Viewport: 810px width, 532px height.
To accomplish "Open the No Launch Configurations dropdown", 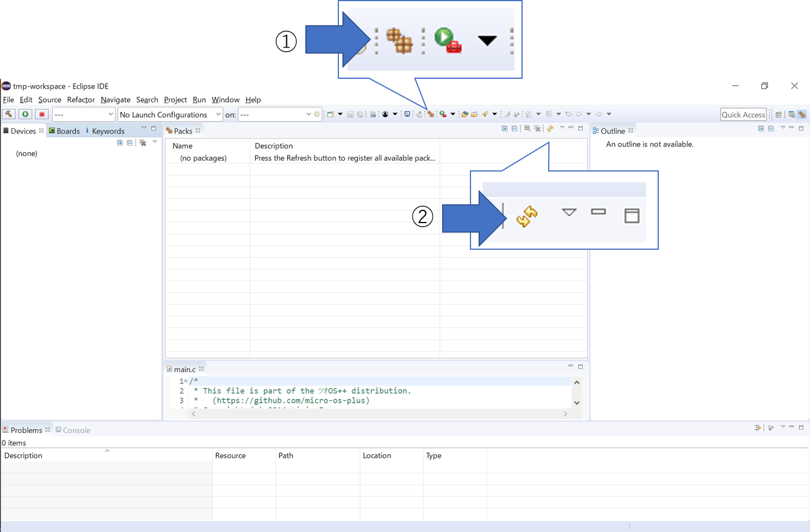I will [170, 115].
